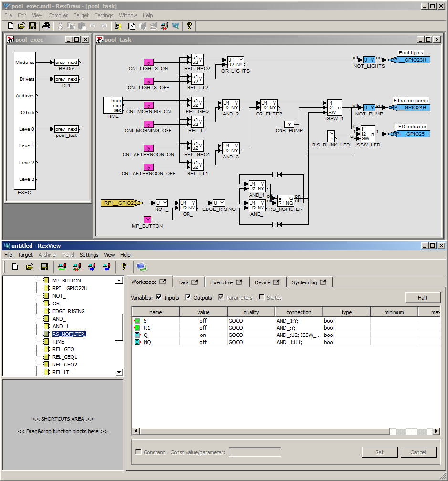Viewport: 448px width, 481px height.
Task: Click the Set button
Action: point(380,452)
